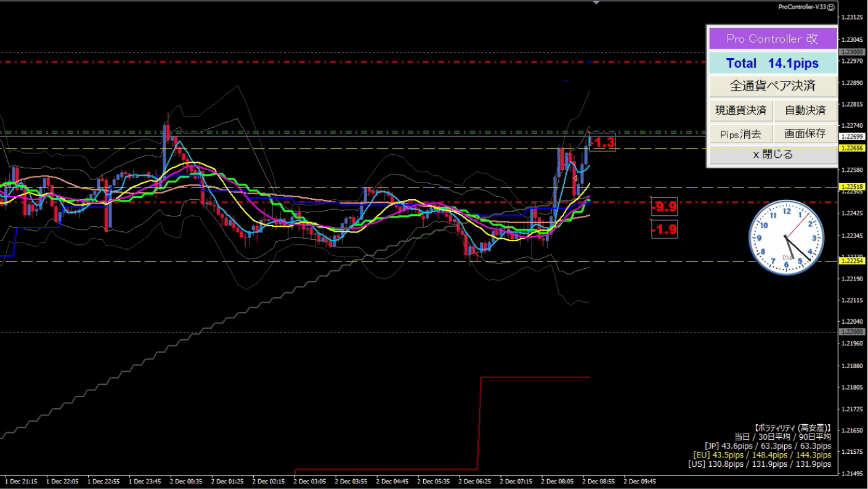Click the 1.22000 grey price label
This screenshot has width=868, height=489.
tap(852, 332)
